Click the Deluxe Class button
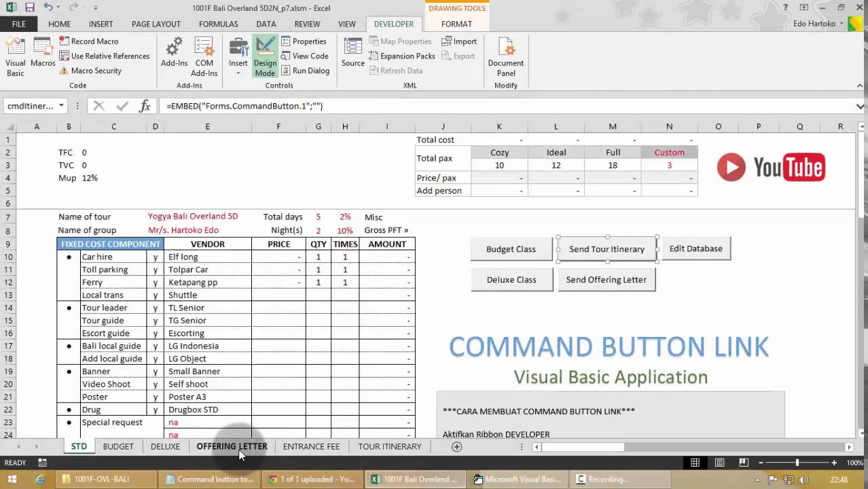 511,279
